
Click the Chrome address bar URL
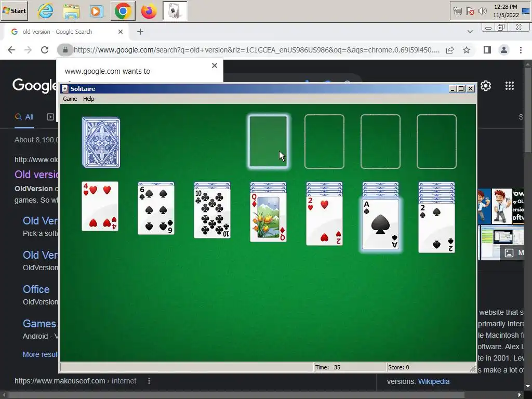pos(257,50)
